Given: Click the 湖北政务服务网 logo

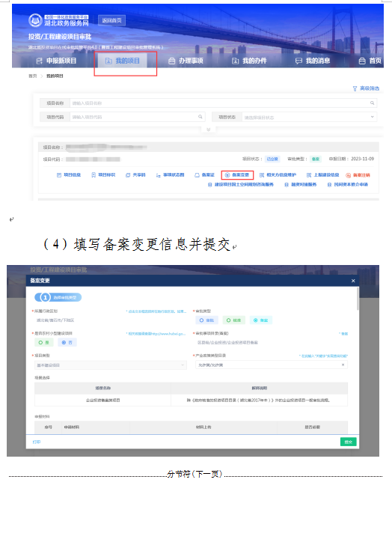Looking at the screenshot, I should click(x=59, y=20).
